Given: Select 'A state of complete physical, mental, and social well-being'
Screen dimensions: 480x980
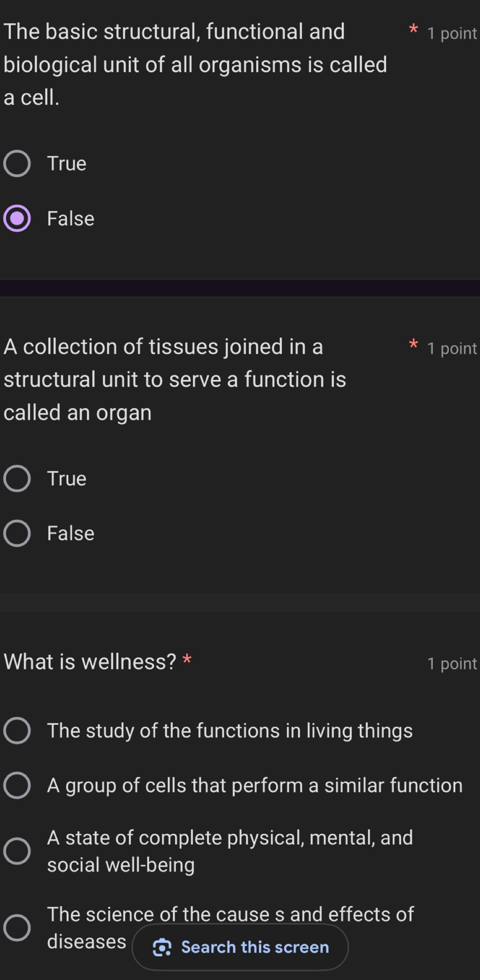Looking at the screenshot, I should tap(17, 851).
